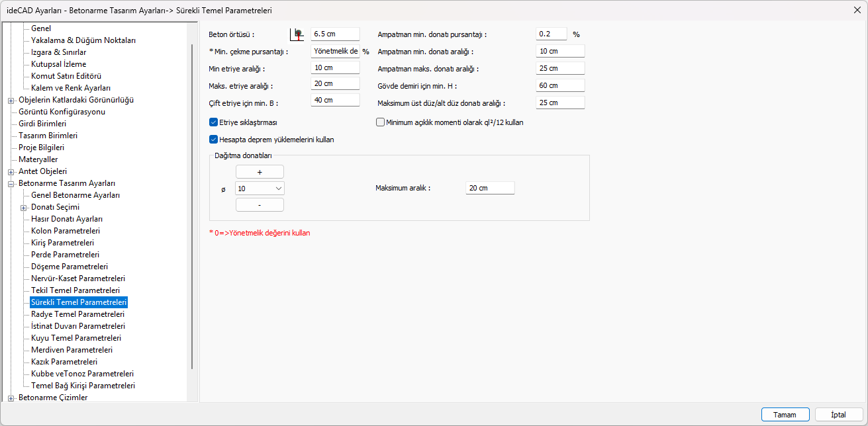Click the Min etriye aralığı field

[x=335, y=67]
